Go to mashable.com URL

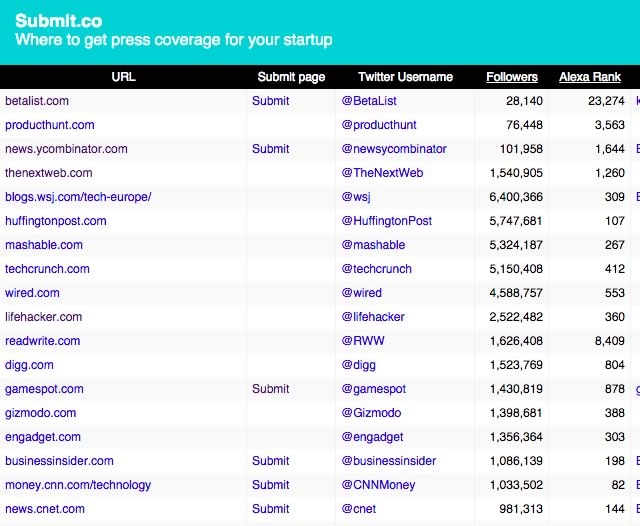44,245
